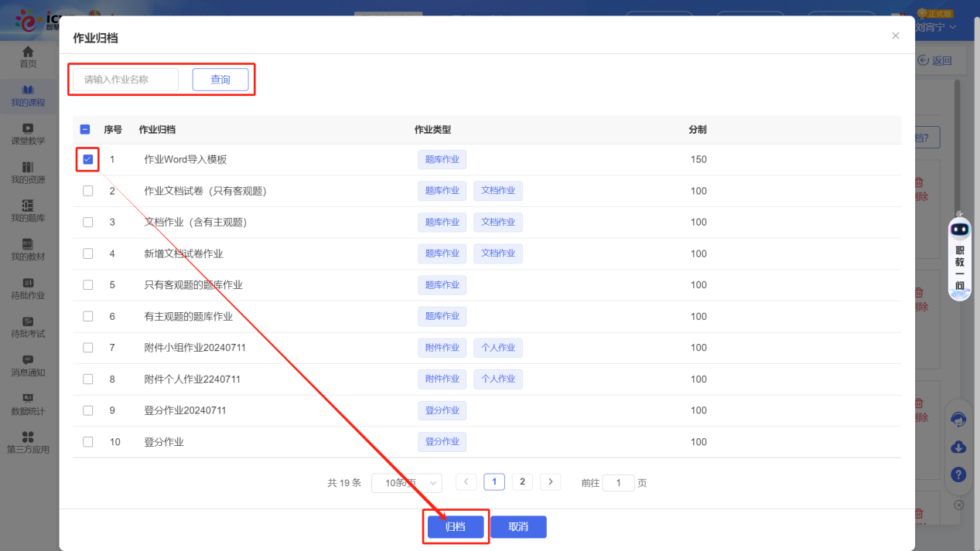Click the help question mark icon
This screenshot has height=551, width=980.
pos(958,474)
